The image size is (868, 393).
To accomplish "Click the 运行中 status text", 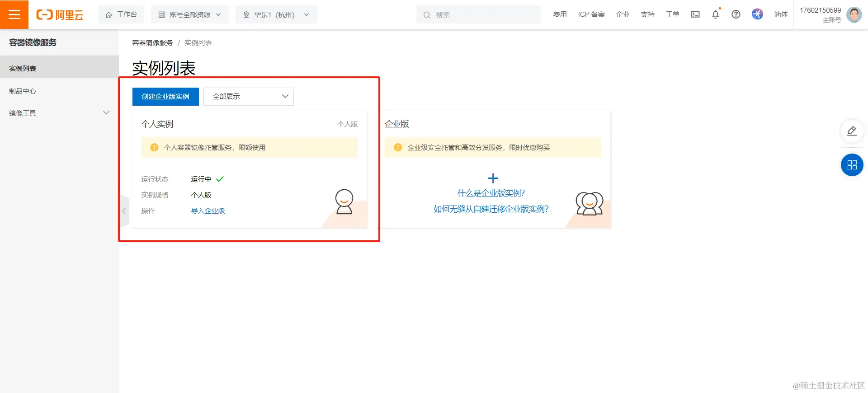I will tap(201, 179).
